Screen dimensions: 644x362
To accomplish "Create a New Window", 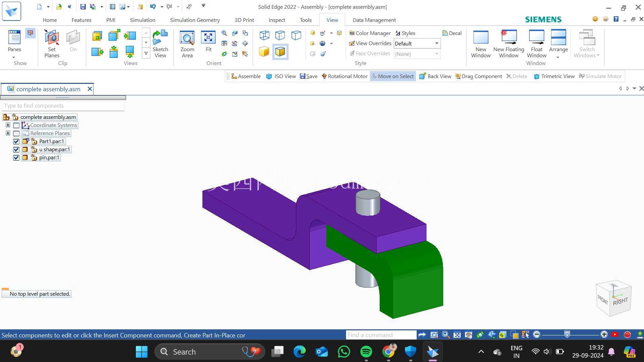I will click(x=481, y=44).
